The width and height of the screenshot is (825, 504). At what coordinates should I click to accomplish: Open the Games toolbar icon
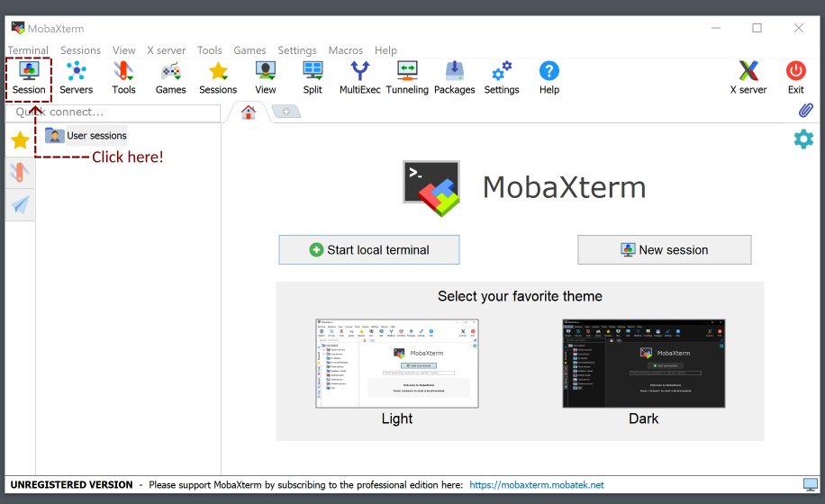click(170, 77)
